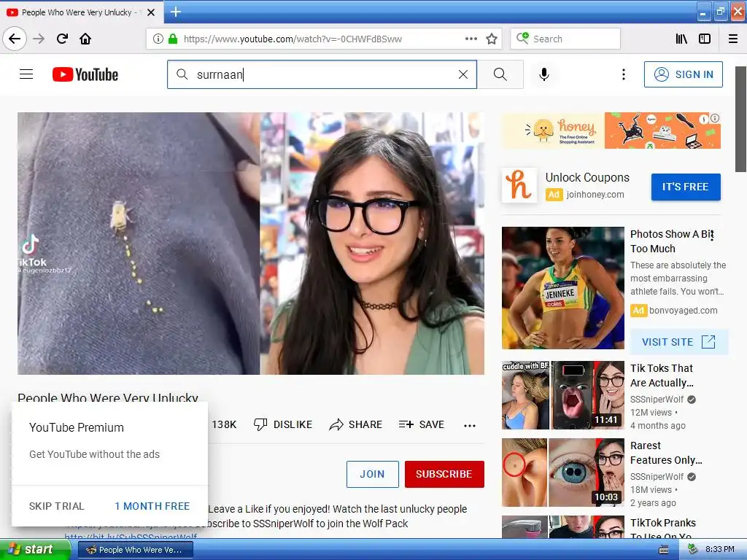Clear the YouTube search text with the X
747x560 pixels.
463,74
